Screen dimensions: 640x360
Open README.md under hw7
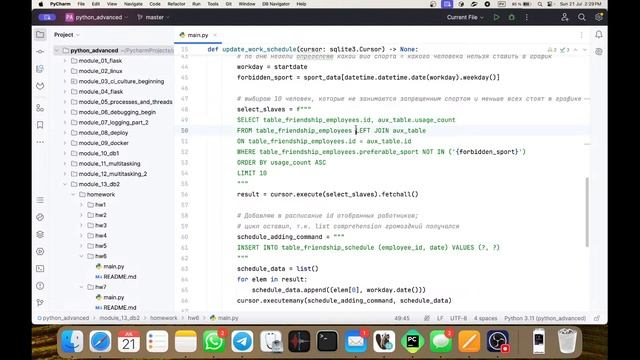coord(120,307)
